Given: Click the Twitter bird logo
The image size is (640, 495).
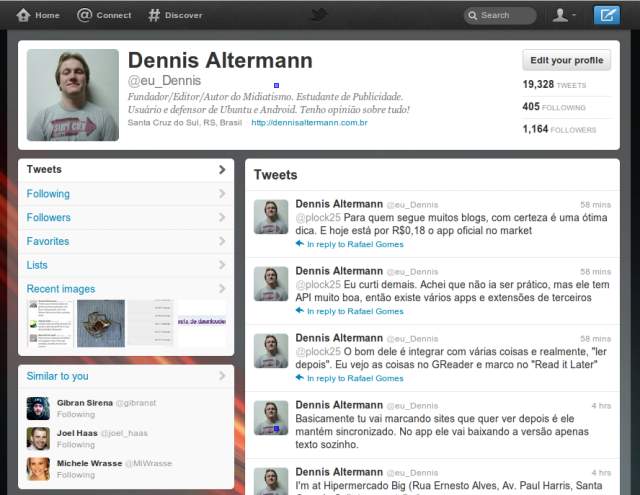Looking at the screenshot, I should point(320,15).
